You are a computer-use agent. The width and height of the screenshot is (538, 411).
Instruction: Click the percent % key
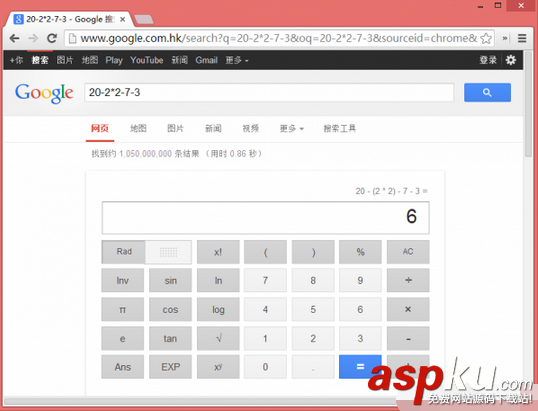tap(360, 252)
